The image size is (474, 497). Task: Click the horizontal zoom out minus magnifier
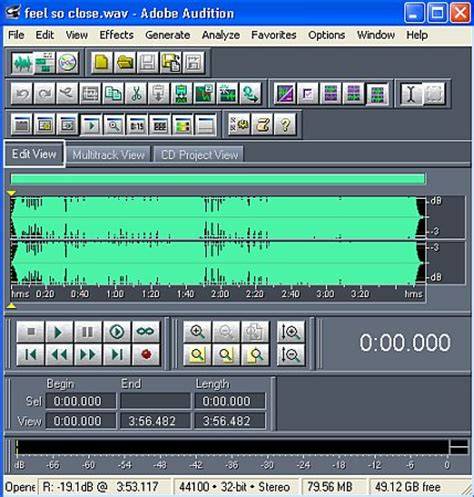(226, 332)
